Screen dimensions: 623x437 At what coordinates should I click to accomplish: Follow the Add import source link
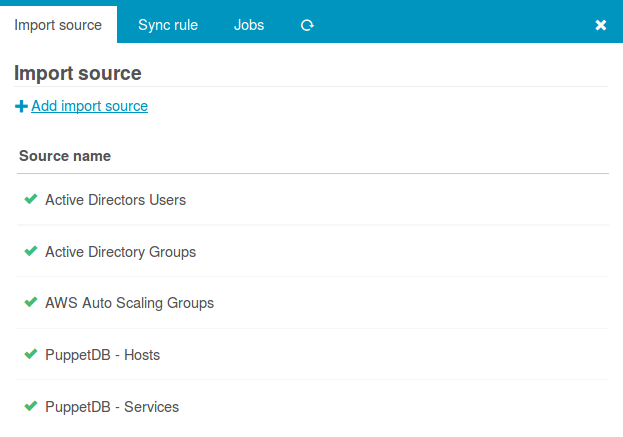(89, 106)
